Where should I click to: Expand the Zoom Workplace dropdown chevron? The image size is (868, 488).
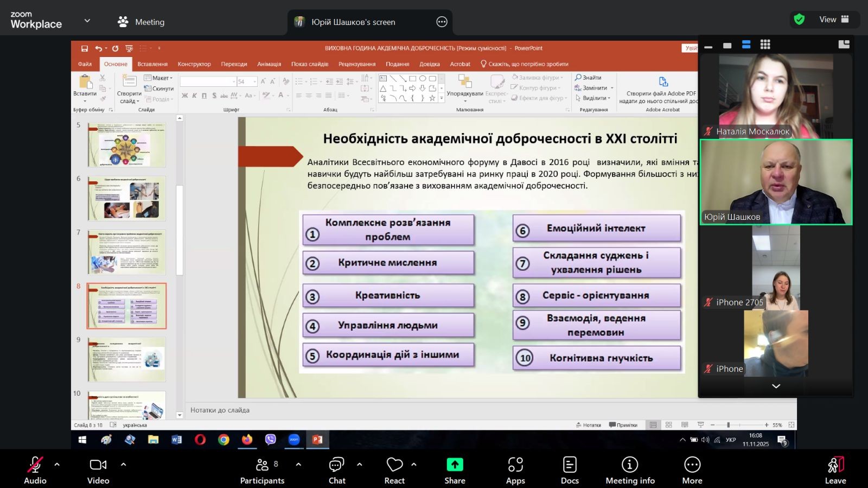click(87, 21)
